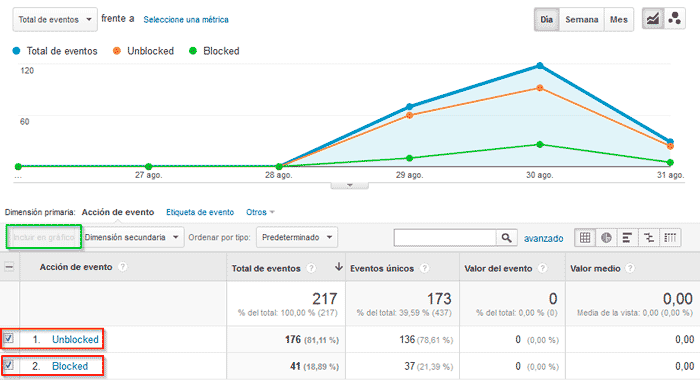The width and height of the screenshot is (700, 383).
Task: Click the 41 value in Blocked row
Action: point(295,366)
